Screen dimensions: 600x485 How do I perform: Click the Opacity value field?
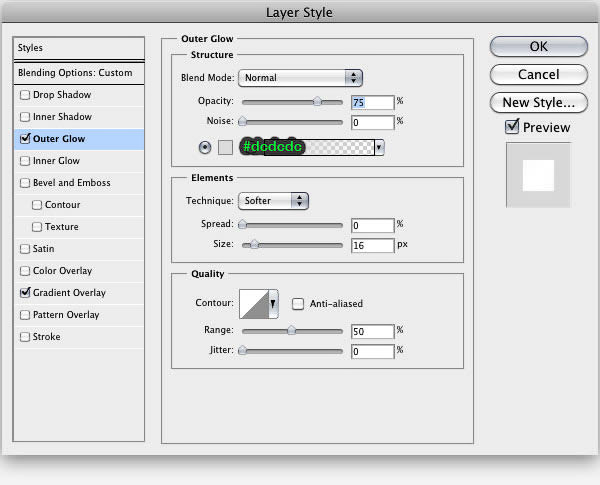coord(372,103)
